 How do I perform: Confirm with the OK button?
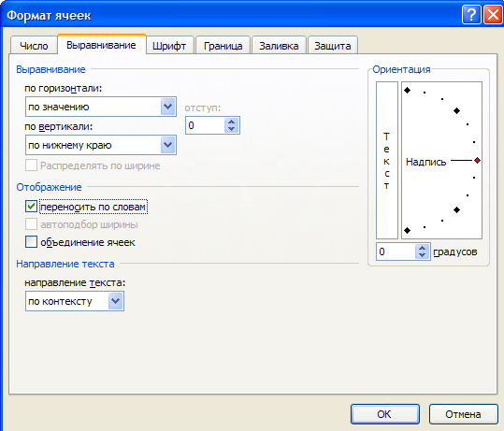[x=384, y=414]
